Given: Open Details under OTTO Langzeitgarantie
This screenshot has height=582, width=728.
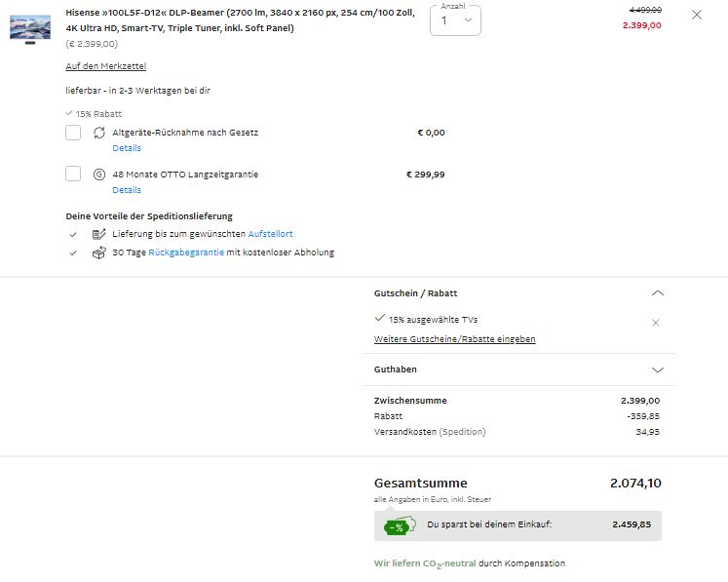Looking at the screenshot, I should point(127,190).
